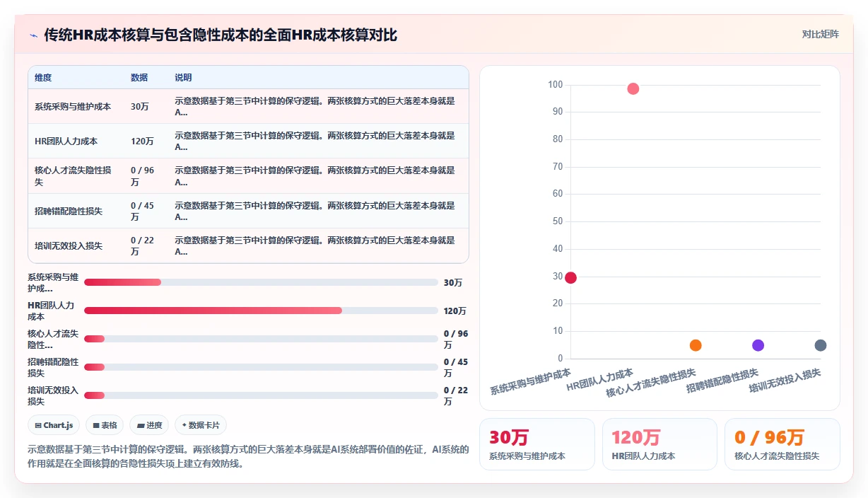Click the gray chart data point
This screenshot has height=498, width=868.
coord(821,345)
